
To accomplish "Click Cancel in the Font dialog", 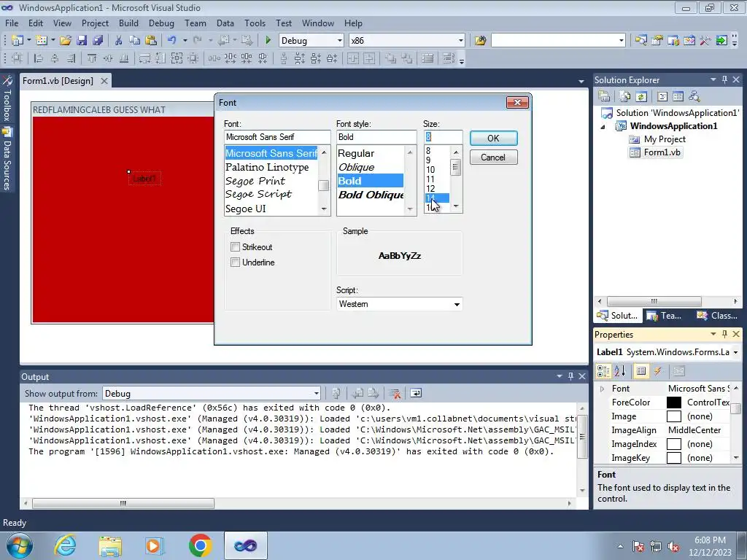I will pyautogui.click(x=493, y=157).
